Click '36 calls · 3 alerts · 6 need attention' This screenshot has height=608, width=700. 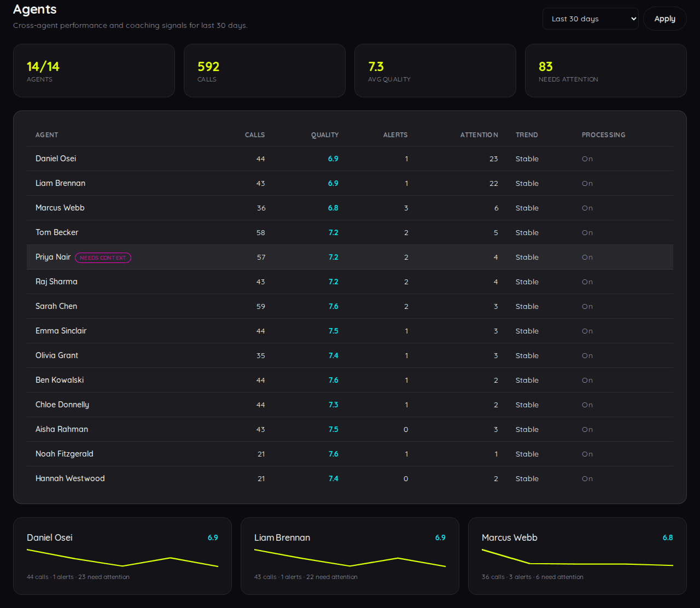point(533,577)
